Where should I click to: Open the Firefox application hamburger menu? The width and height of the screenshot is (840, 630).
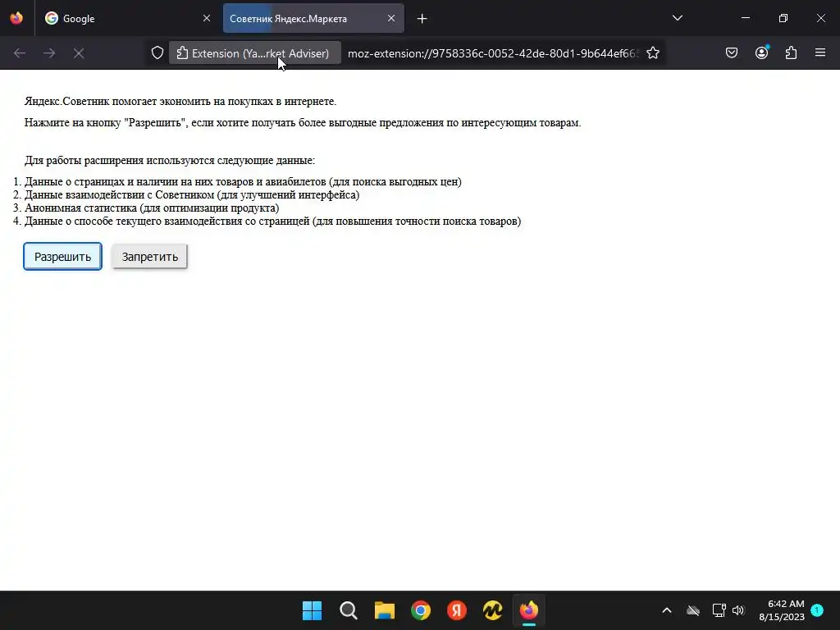pyautogui.click(x=820, y=53)
